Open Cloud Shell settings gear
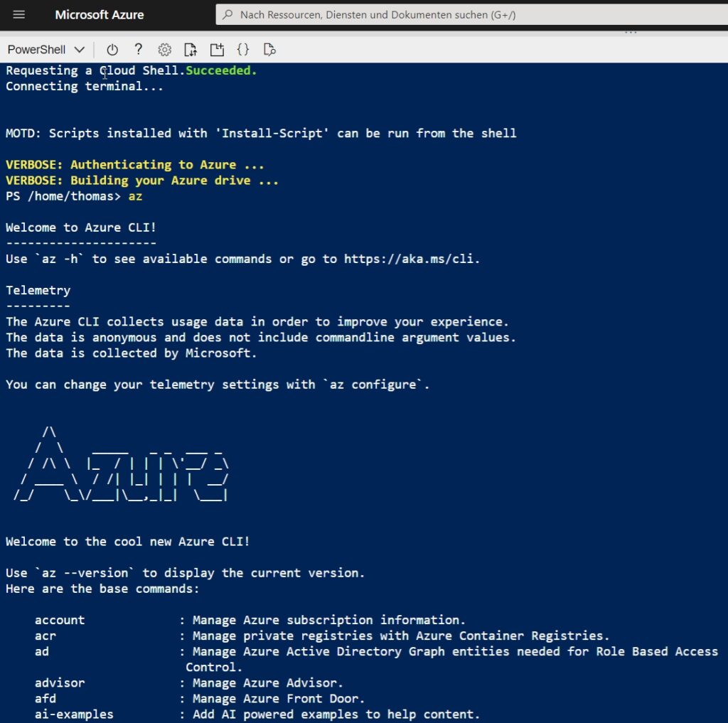 (x=164, y=50)
